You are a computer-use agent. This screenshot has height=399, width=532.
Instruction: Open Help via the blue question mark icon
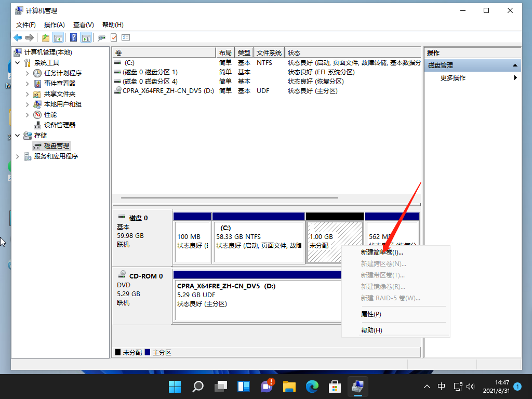[x=74, y=37]
